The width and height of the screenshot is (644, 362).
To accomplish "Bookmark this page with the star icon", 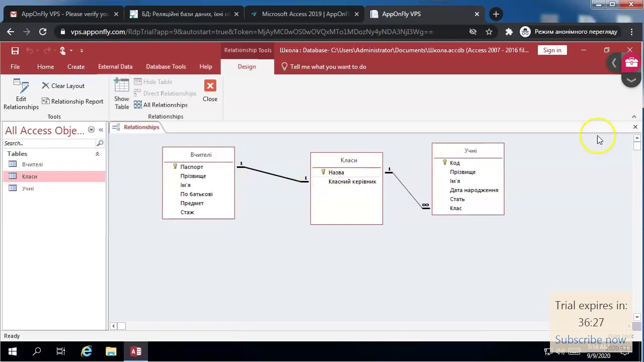I will coord(489,32).
